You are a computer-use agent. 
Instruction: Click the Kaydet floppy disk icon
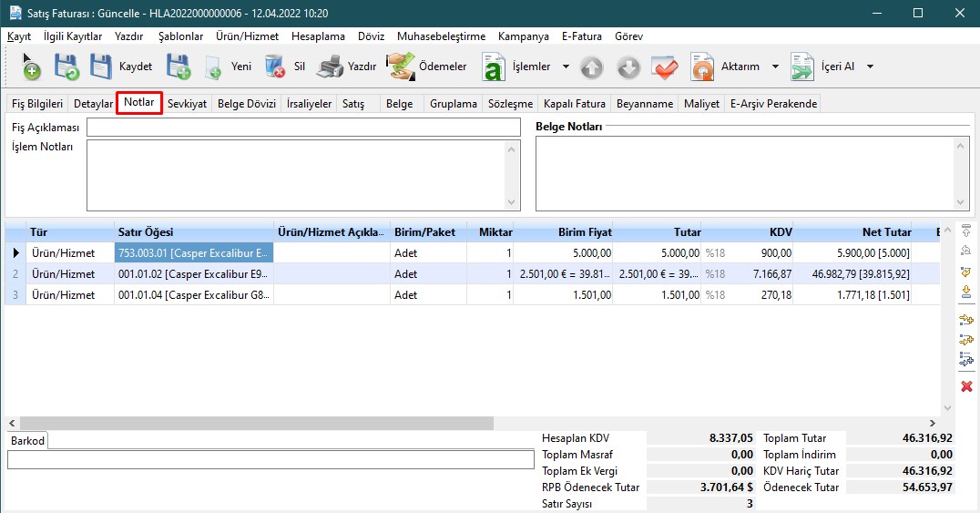coord(100,67)
